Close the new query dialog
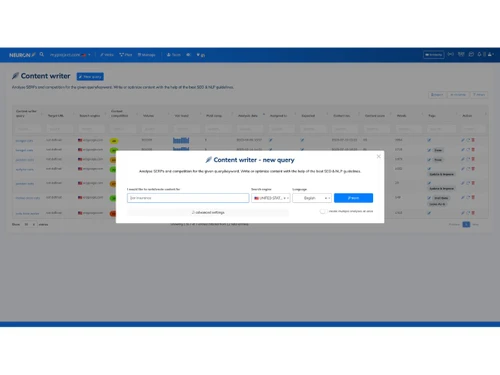 [378, 156]
